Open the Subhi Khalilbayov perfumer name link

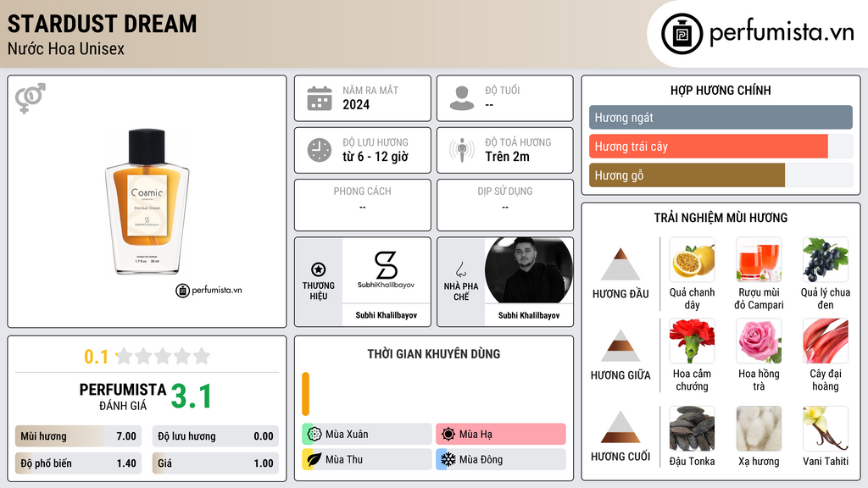click(529, 315)
